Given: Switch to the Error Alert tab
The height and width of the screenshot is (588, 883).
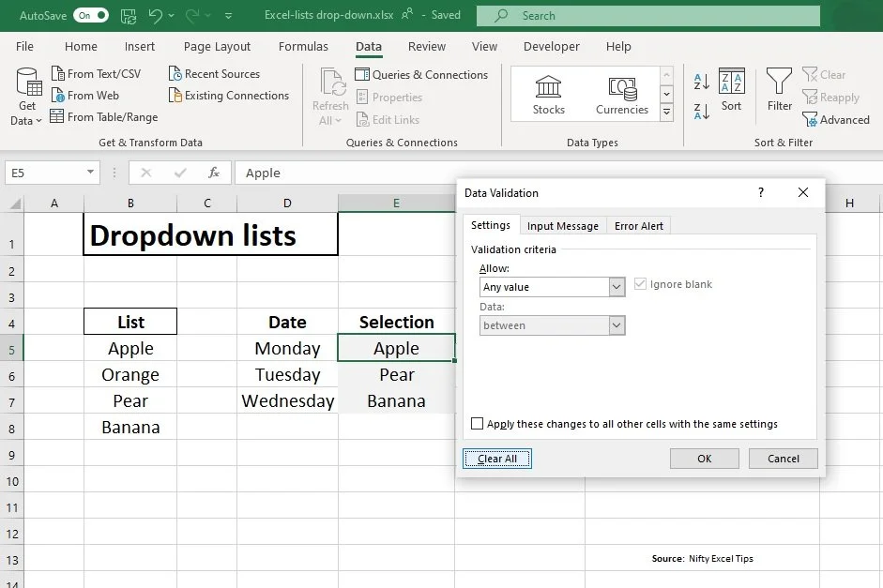Looking at the screenshot, I should tap(638, 225).
